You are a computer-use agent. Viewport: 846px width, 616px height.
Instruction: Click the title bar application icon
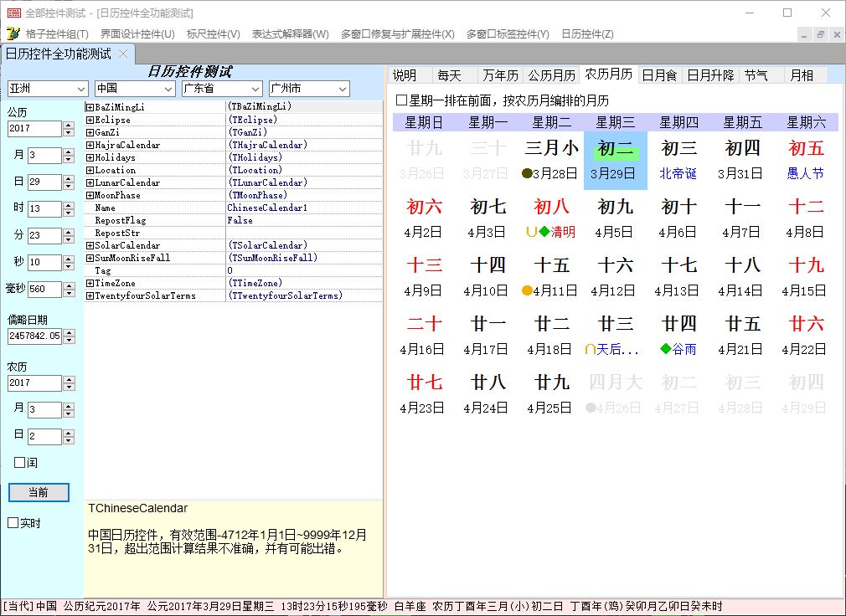[14, 13]
